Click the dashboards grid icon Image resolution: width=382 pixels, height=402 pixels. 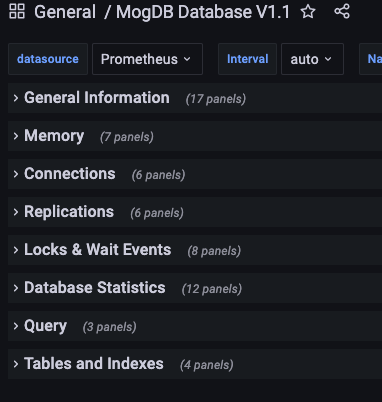coord(17,11)
